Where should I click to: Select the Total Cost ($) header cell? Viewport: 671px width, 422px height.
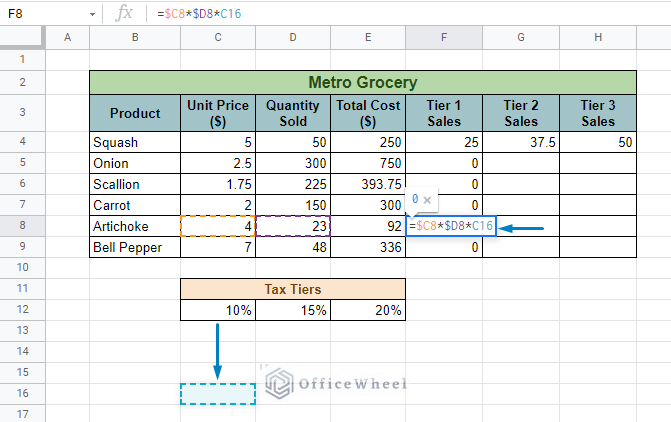368,113
